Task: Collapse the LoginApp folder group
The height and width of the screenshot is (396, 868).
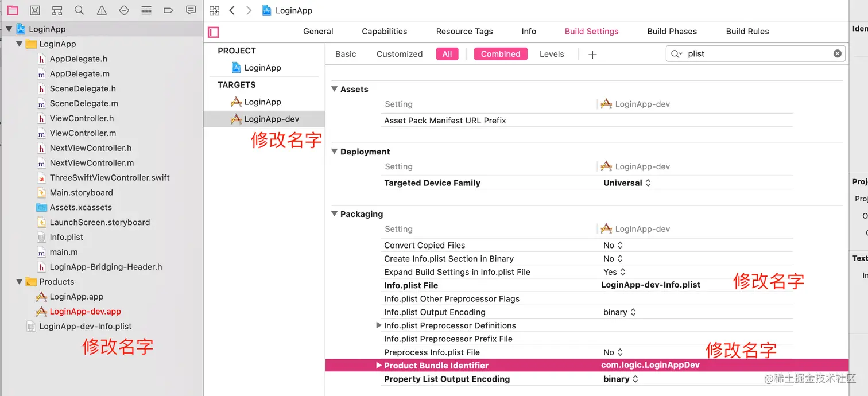Action: 19,44
